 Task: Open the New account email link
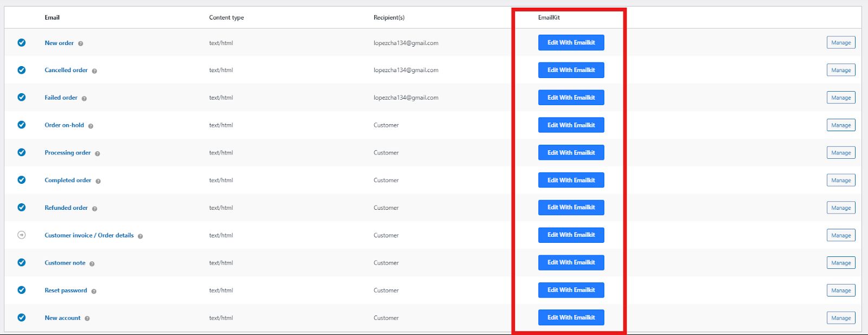62,318
